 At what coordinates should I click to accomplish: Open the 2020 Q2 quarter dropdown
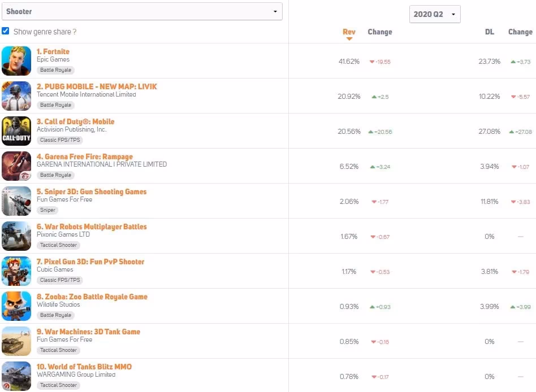pyautogui.click(x=435, y=14)
